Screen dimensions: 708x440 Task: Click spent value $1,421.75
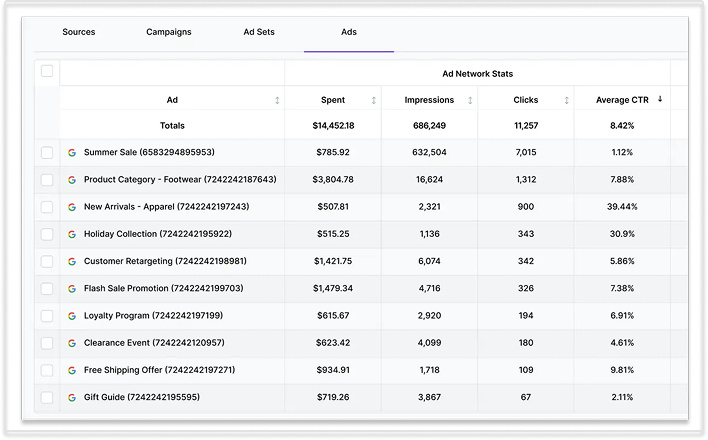(x=333, y=261)
